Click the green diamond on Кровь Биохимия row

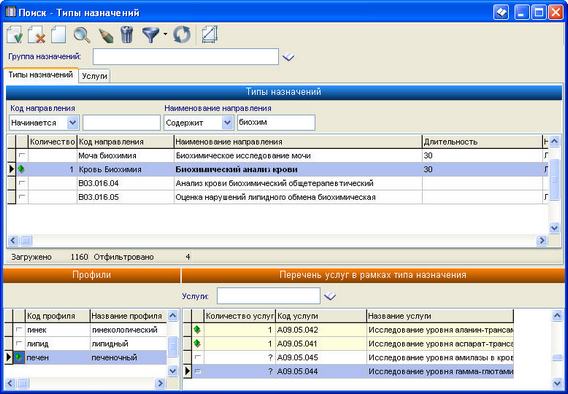point(22,169)
